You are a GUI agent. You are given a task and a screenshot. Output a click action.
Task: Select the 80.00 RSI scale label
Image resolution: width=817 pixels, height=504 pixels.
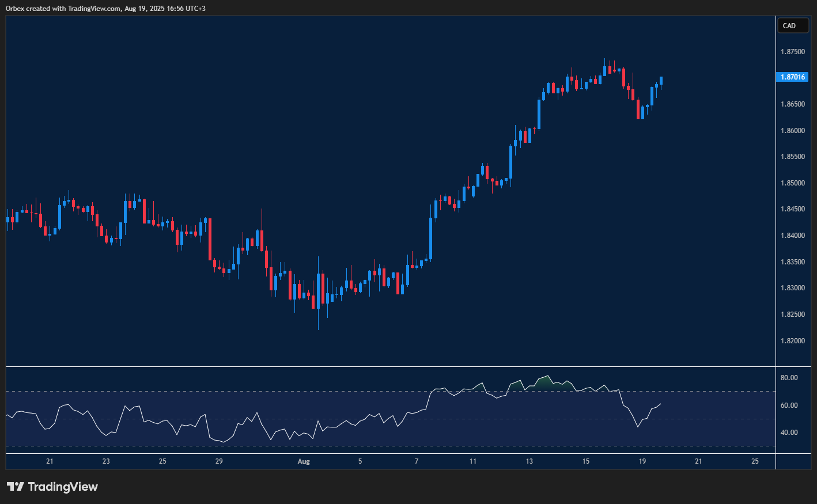[x=788, y=377]
